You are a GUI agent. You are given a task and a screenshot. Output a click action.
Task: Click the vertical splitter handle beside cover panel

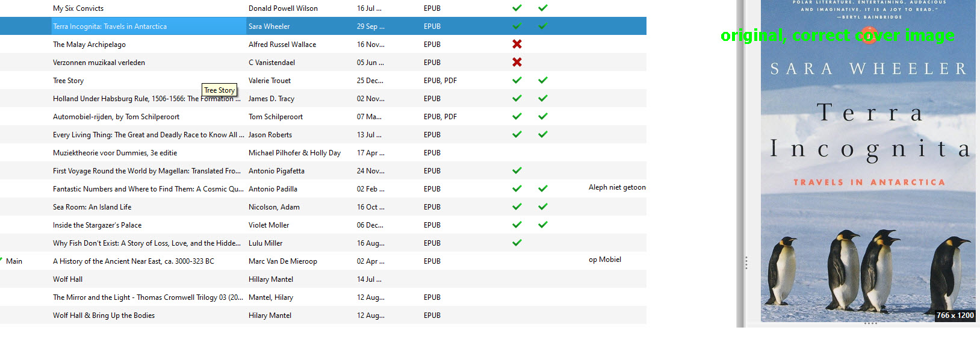pos(746,263)
